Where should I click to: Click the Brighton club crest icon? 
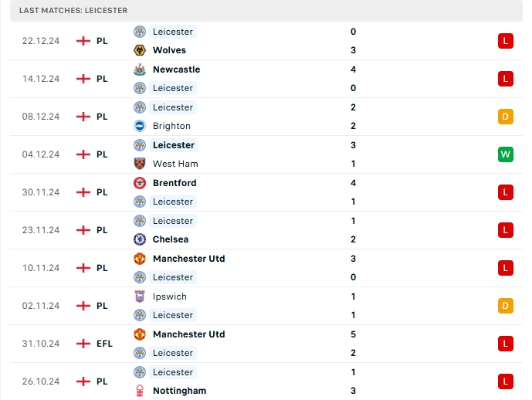[140, 126]
